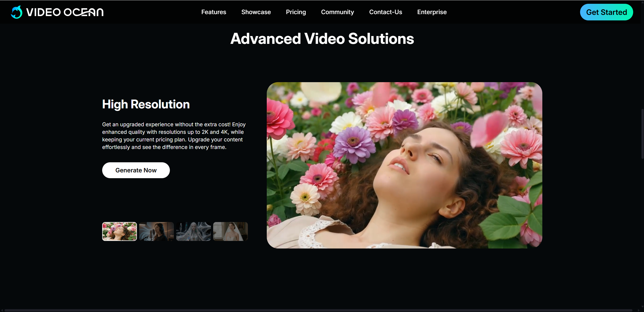The image size is (644, 312).
Task: Click the large flower video preview
Action: tap(404, 165)
